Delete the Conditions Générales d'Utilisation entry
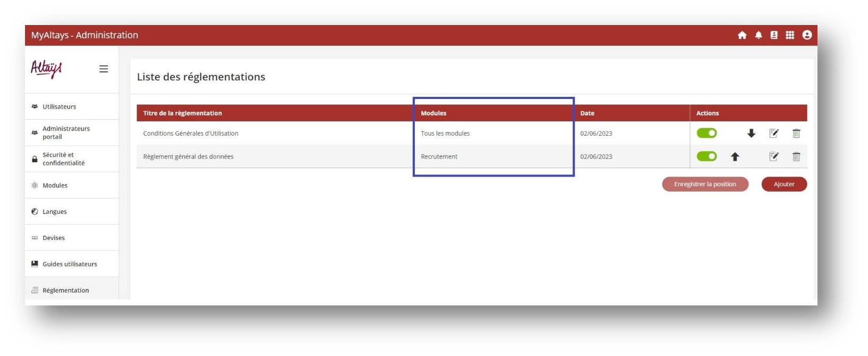 (796, 134)
